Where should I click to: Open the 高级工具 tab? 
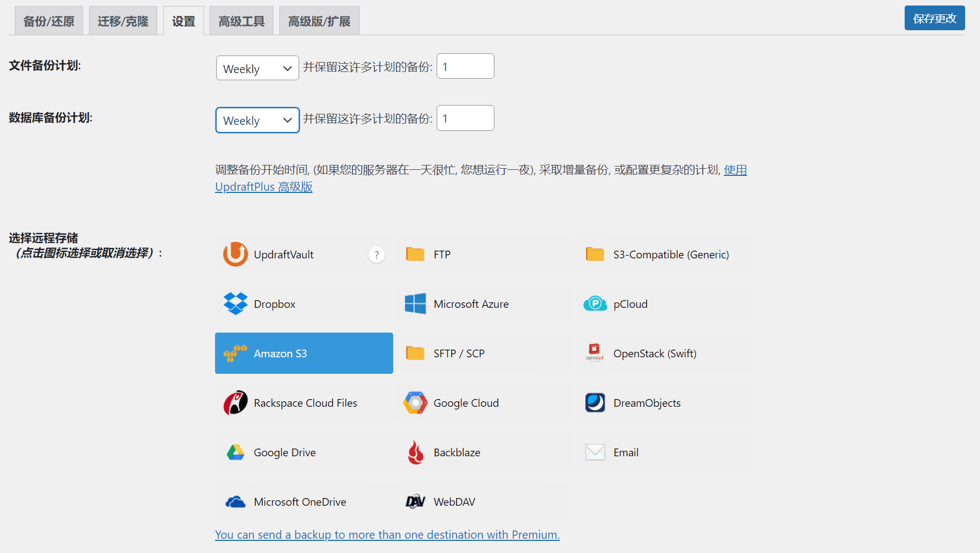tap(241, 20)
